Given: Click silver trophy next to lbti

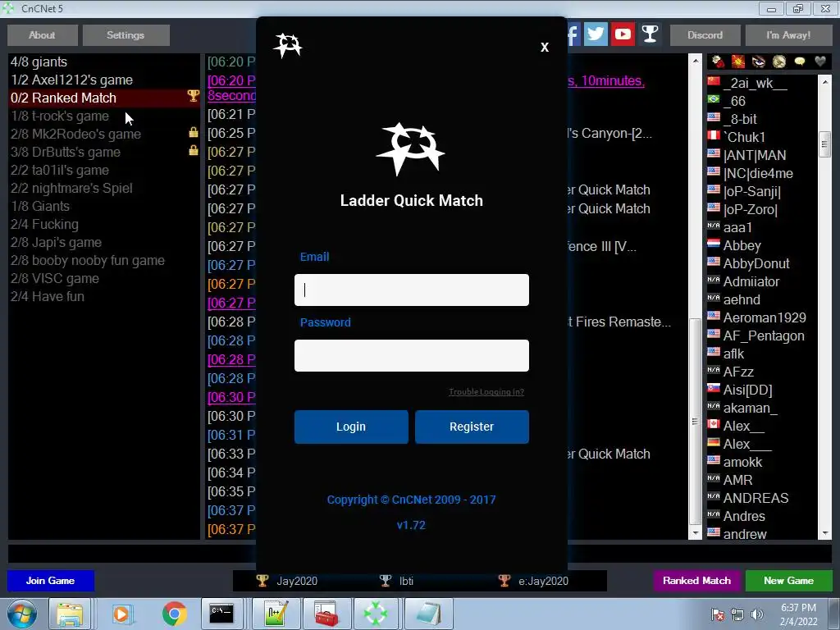Looking at the screenshot, I should (386, 581).
